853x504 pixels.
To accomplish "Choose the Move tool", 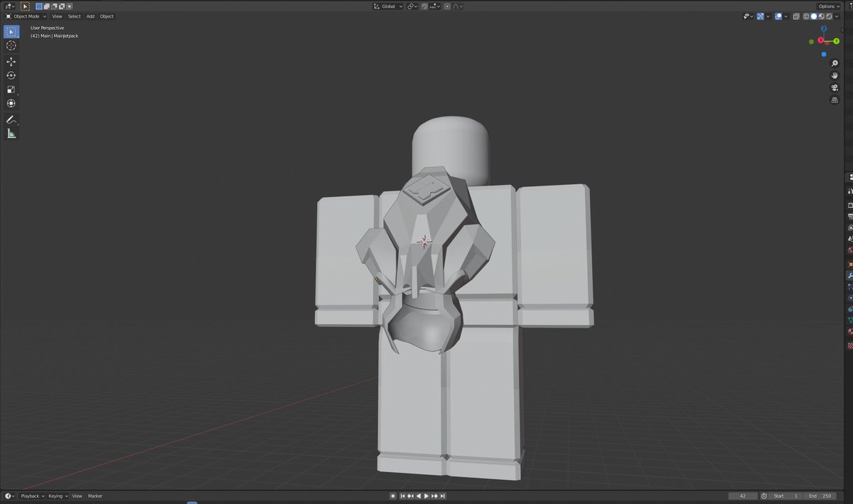I will tap(11, 62).
